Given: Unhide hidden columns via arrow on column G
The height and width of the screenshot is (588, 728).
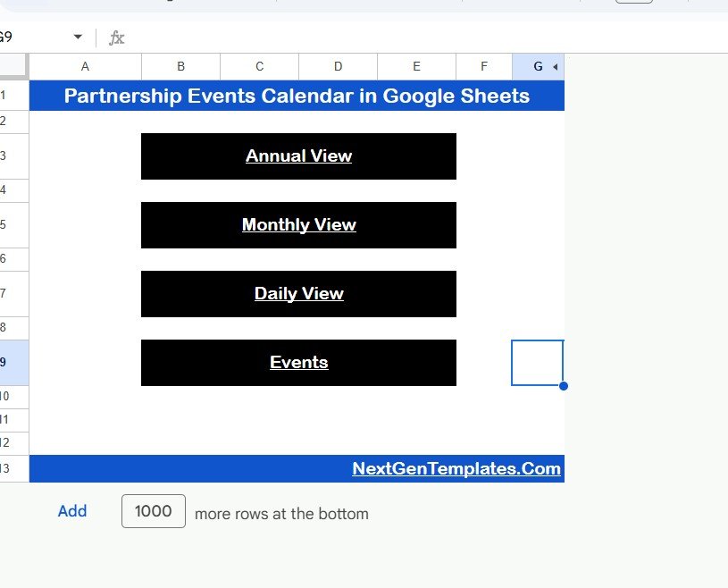Looking at the screenshot, I should click(554, 66).
